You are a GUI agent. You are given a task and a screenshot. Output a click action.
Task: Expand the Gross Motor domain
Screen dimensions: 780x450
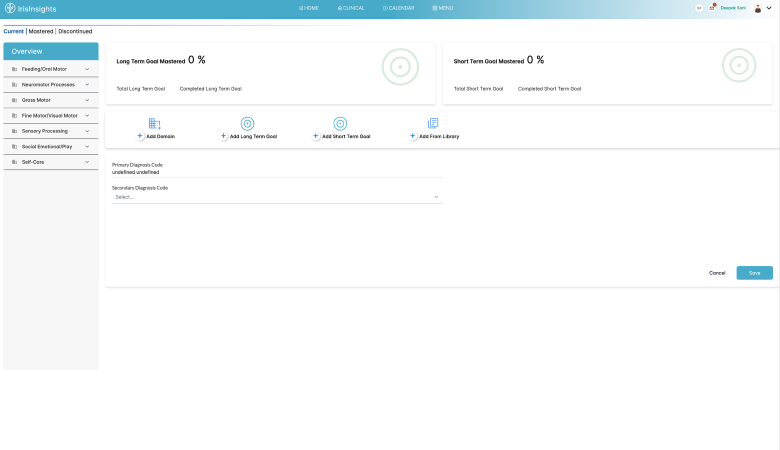[x=51, y=100]
